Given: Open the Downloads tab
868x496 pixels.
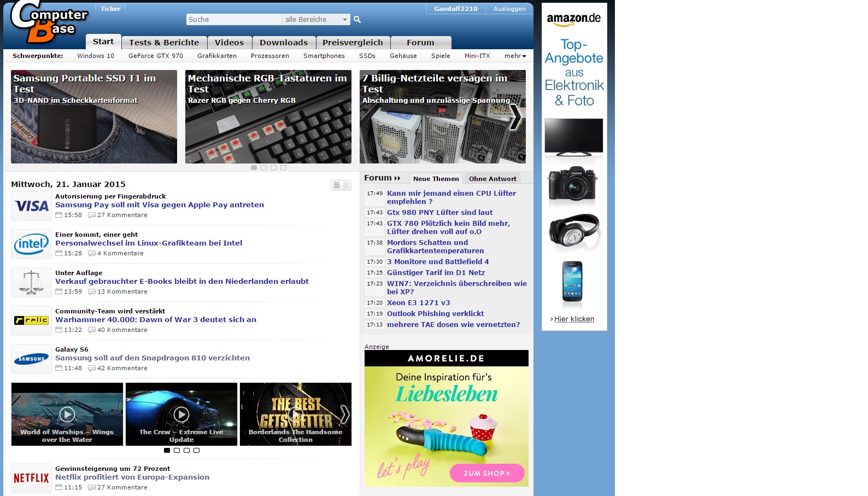Looking at the screenshot, I should click(284, 43).
